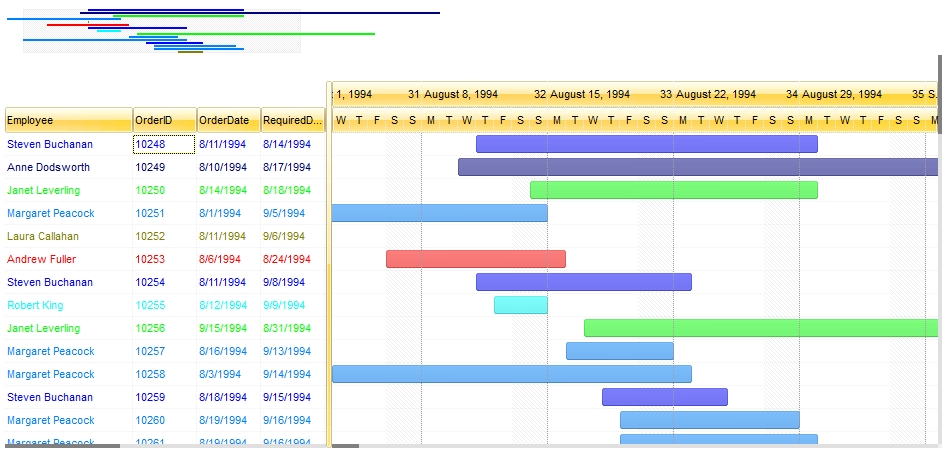
Task: Click the OrderDate column header
Action: [228, 121]
